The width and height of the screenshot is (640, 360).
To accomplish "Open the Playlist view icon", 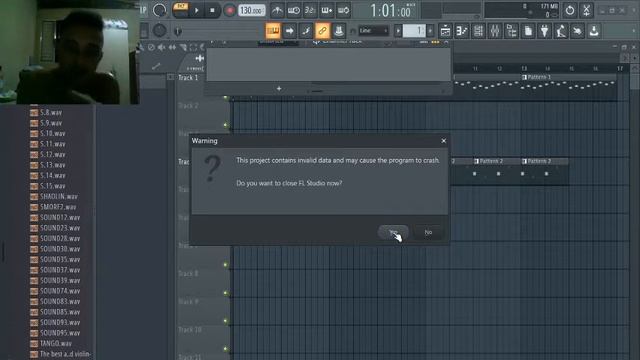I will coord(445,31).
